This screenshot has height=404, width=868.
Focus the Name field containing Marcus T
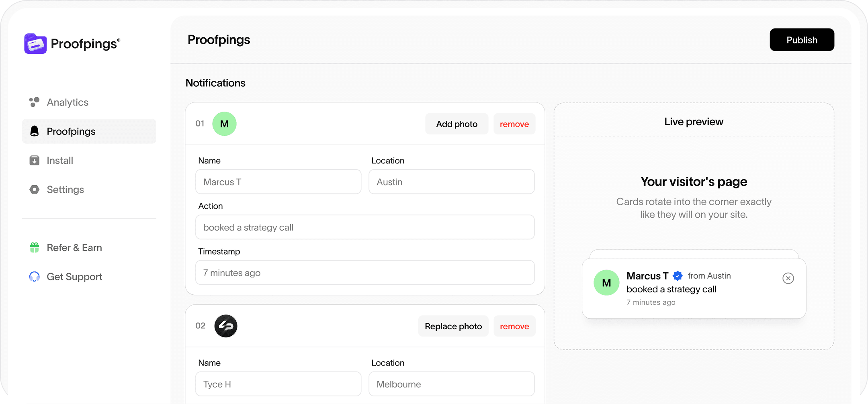[278, 182]
